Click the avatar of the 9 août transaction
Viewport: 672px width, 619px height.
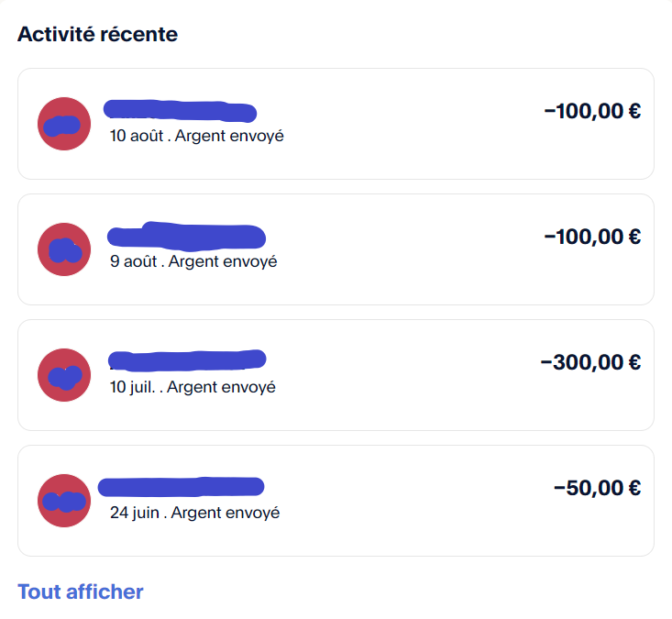(64, 249)
